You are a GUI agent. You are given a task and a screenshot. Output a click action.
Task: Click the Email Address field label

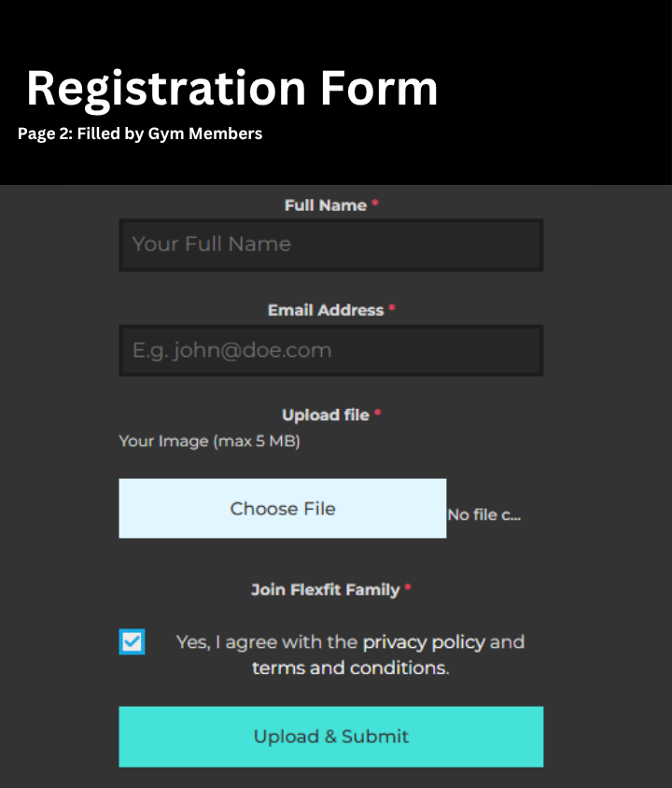coord(326,310)
